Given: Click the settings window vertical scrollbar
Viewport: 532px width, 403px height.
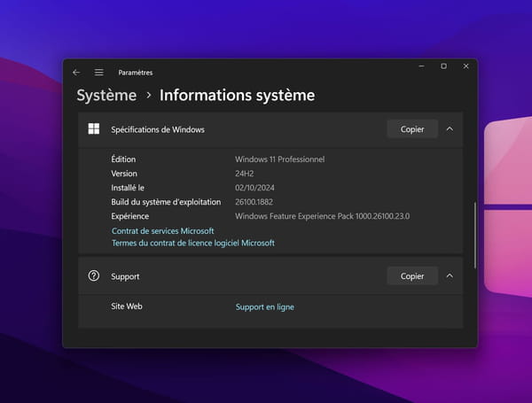Looking at the screenshot, I should point(475,236).
